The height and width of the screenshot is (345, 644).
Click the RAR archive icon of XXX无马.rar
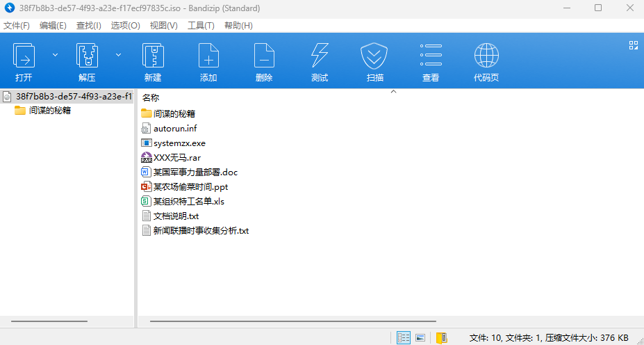146,157
